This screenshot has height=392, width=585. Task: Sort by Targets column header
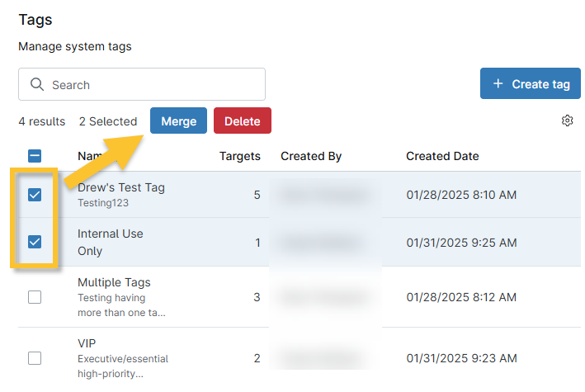[239, 156]
